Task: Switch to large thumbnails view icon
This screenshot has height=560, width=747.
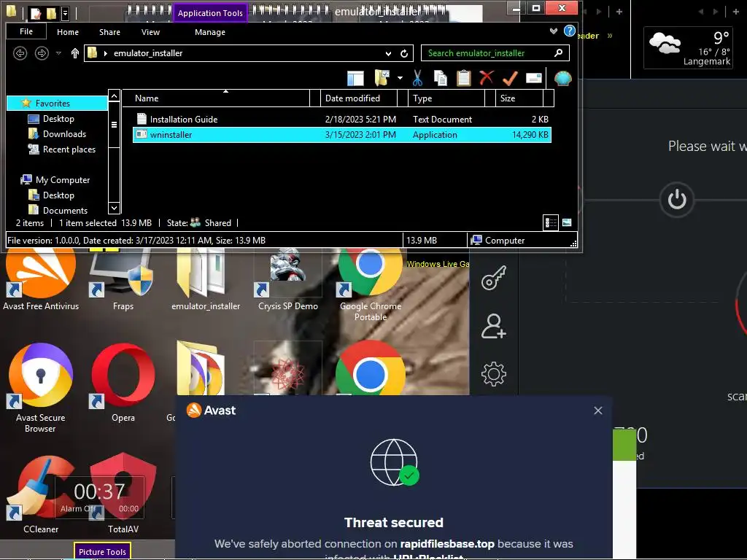Action: coord(567,222)
